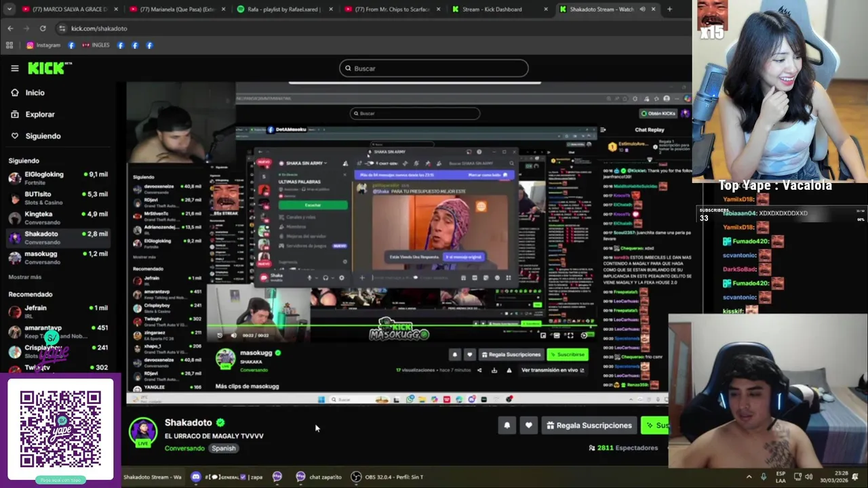Click the browser back arrow
Viewport: 868px width, 488px height.
click(10, 28)
